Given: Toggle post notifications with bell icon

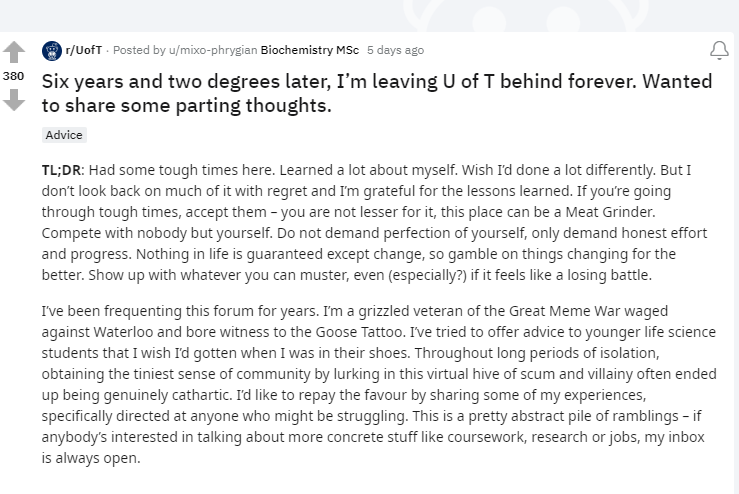Looking at the screenshot, I should tap(718, 50).
